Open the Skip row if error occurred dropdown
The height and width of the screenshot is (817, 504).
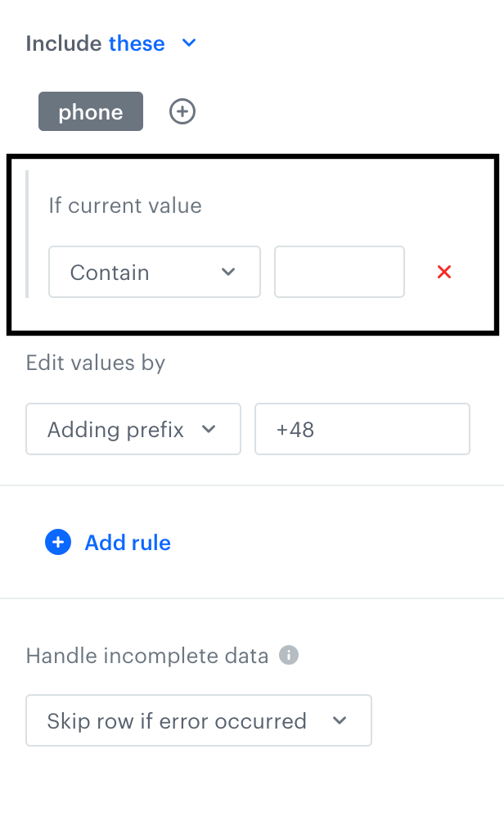198,720
